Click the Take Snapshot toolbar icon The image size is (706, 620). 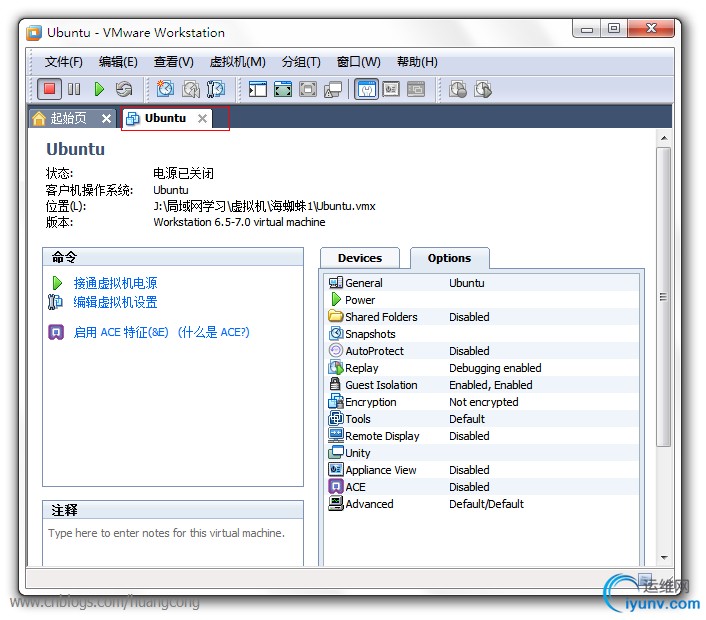point(165,89)
